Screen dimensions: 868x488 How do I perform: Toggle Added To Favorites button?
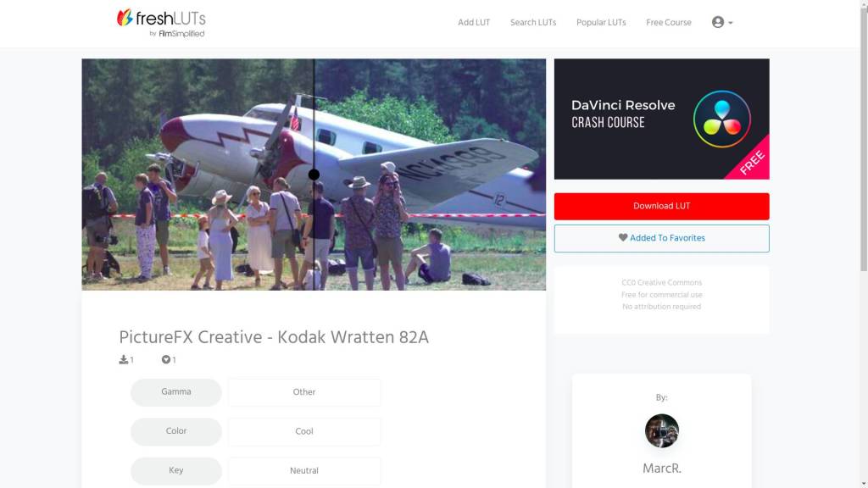(661, 238)
